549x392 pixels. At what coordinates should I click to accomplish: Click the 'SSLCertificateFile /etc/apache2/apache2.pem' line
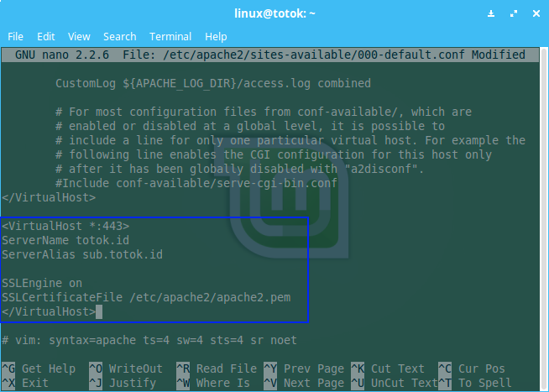146,298
